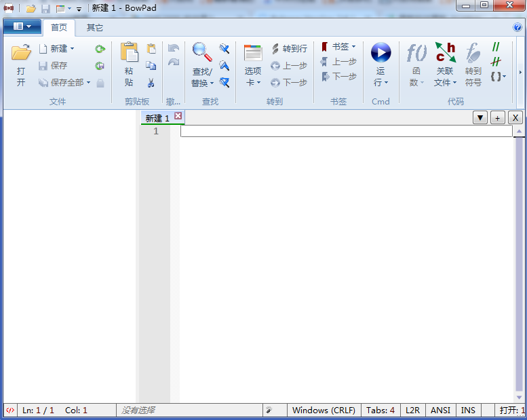The width and height of the screenshot is (527, 420).
Task: Expand the 书签 dropdown arrow
Action: 353,46
